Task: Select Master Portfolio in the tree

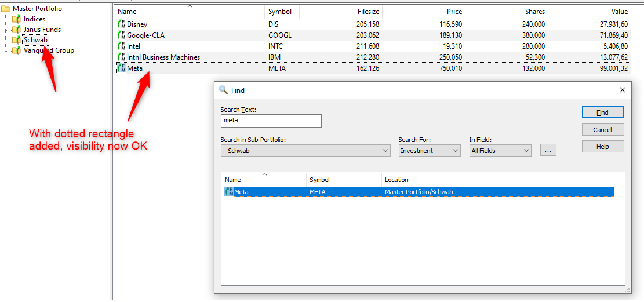Action: pos(37,9)
